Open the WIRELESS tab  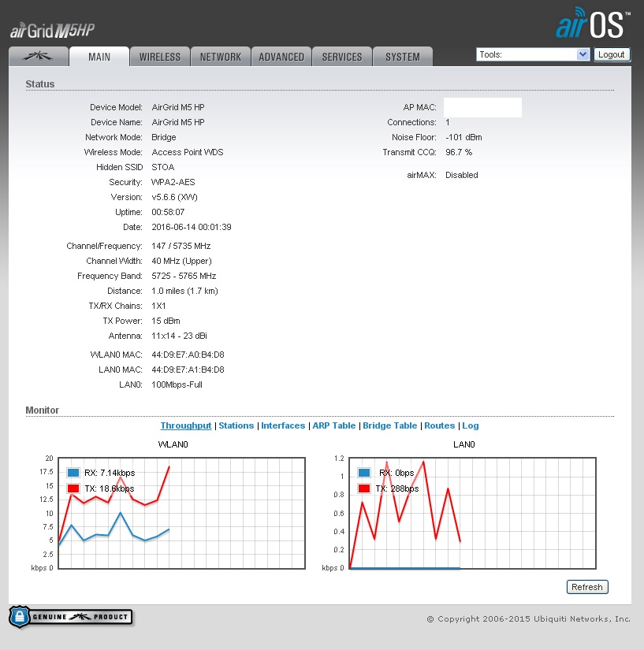[x=160, y=57]
